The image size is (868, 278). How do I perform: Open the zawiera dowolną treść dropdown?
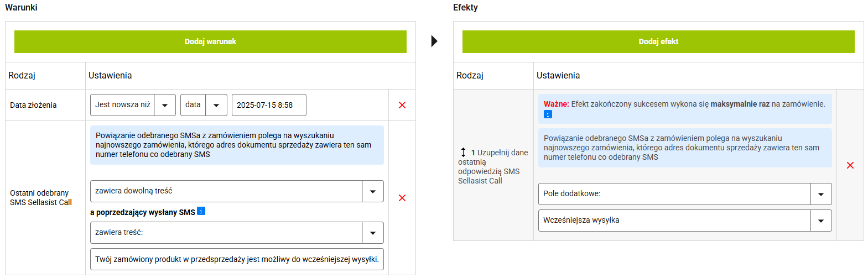237,191
